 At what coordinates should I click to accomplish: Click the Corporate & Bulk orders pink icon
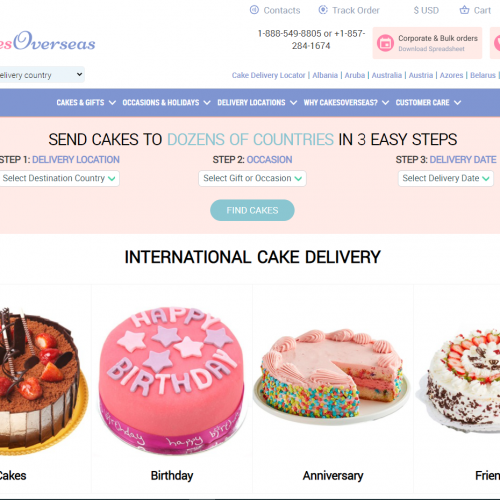coord(385,43)
